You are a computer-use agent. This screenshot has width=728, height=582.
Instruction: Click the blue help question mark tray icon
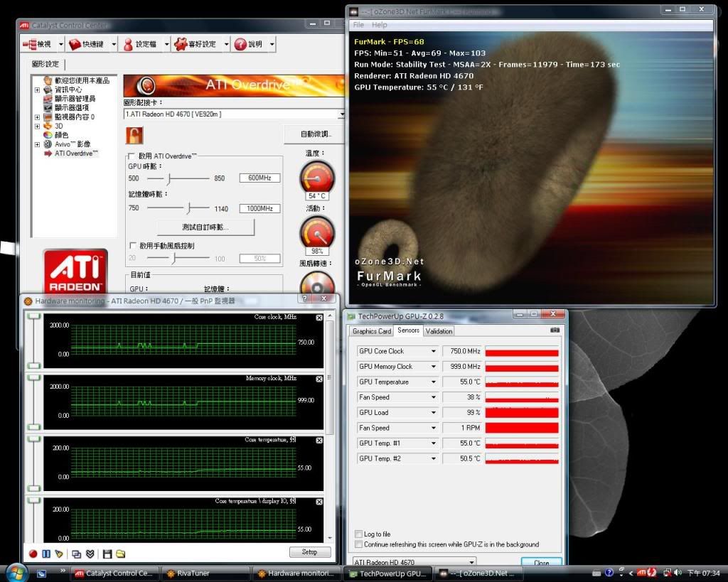609,573
